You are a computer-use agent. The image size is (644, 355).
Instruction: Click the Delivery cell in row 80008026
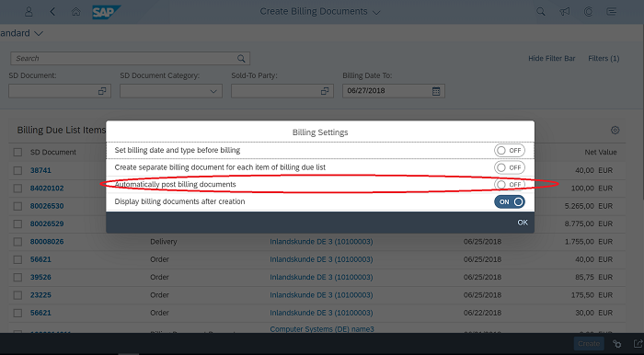point(164,242)
